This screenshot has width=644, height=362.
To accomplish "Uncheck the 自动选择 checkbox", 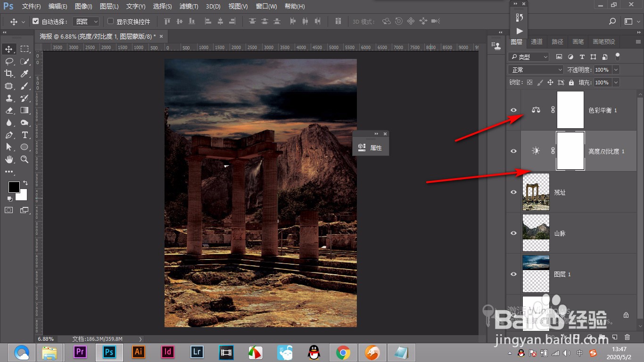I will click(35, 21).
